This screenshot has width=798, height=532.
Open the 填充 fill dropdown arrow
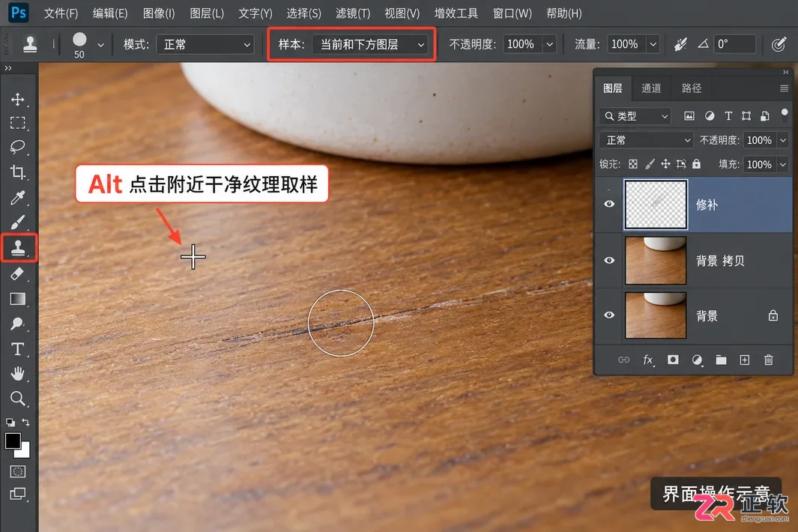point(783,164)
